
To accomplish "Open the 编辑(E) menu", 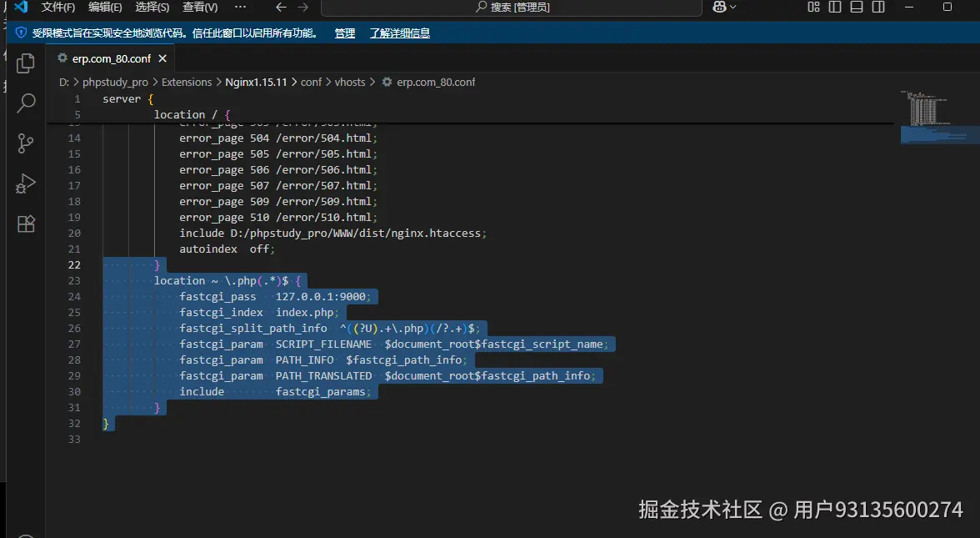I will click(x=105, y=7).
